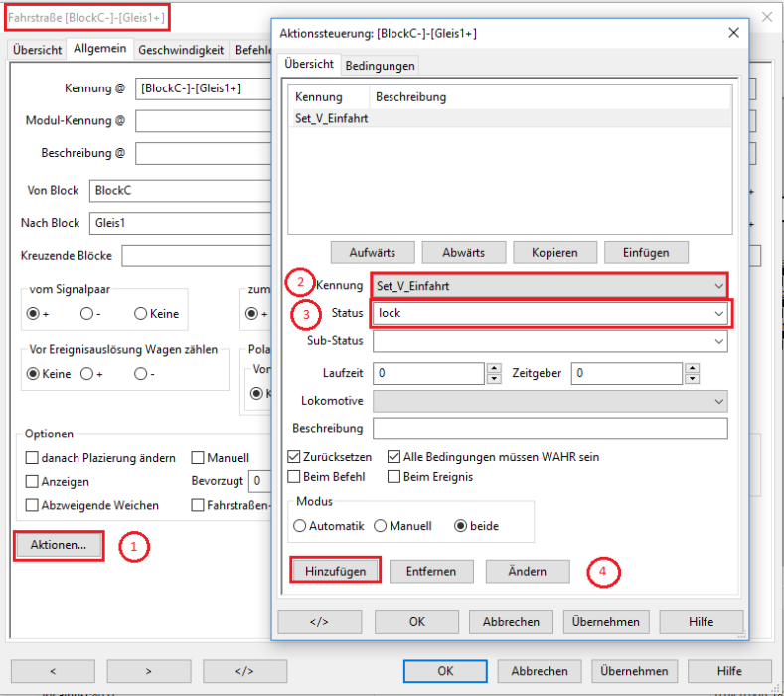The width and height of the screenshot is (784, 696).
Task: Switch to the Bedingungen tab
Action: point(380,65)
